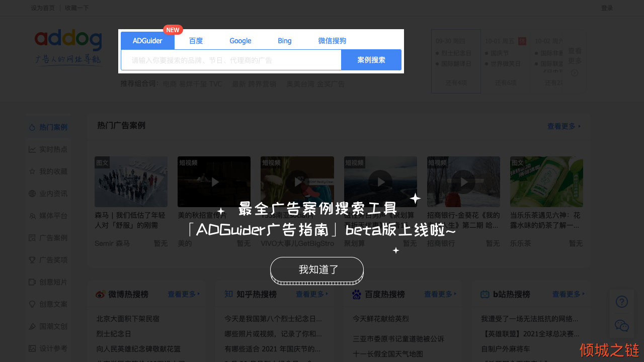This screenshot has width=644, height=362.
Task: Click the chart icon beside 实时热点
Action: (32, 149)
